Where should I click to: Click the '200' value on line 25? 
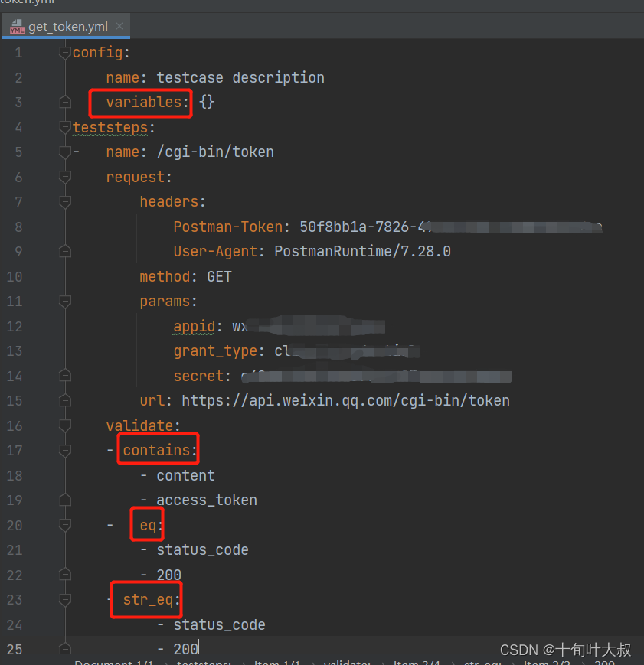pyautogui.click(x=185, y=649)
